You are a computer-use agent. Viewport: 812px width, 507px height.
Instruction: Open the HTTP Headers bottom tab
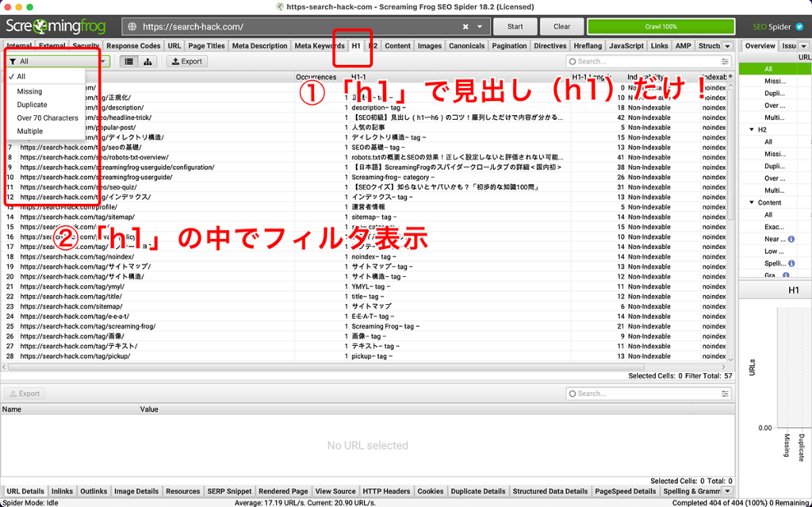click(386, 491)
